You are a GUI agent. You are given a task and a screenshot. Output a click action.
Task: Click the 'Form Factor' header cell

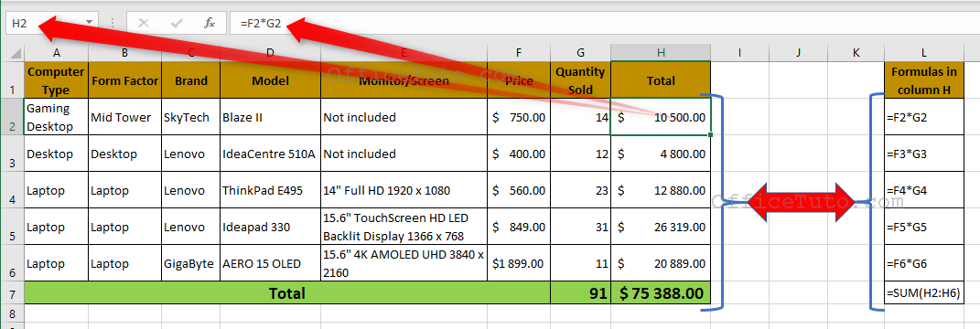(125, 80)
